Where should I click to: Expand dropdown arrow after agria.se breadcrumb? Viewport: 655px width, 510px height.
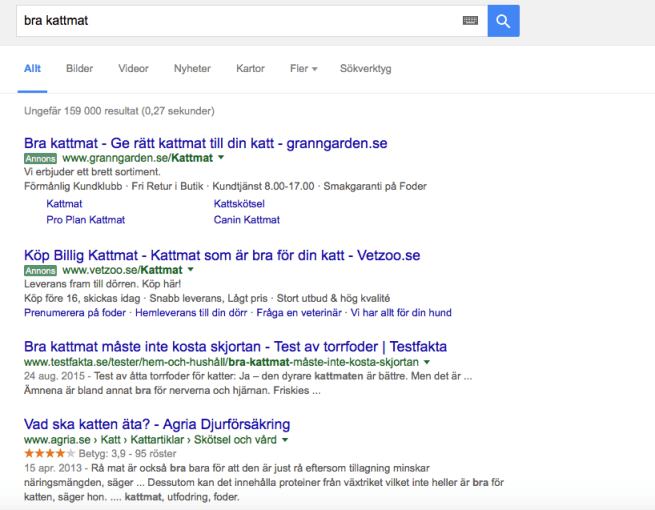pyautogui.click(x=285, y=439)
